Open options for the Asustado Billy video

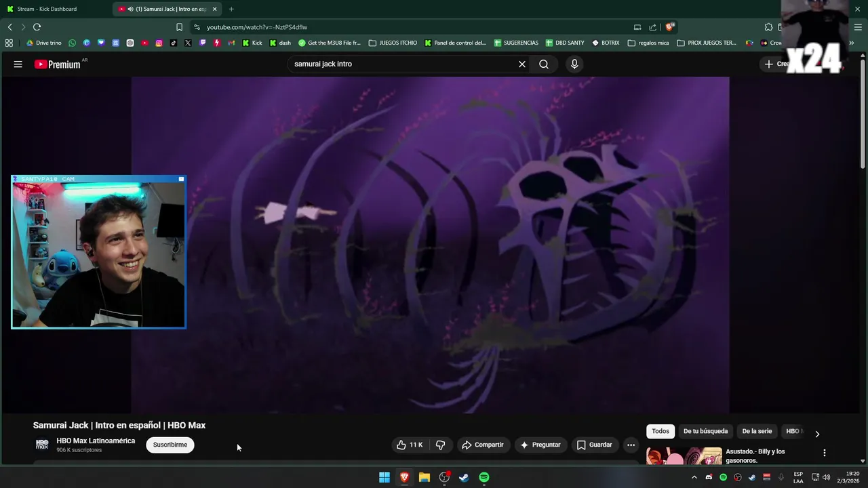[825, 453]
